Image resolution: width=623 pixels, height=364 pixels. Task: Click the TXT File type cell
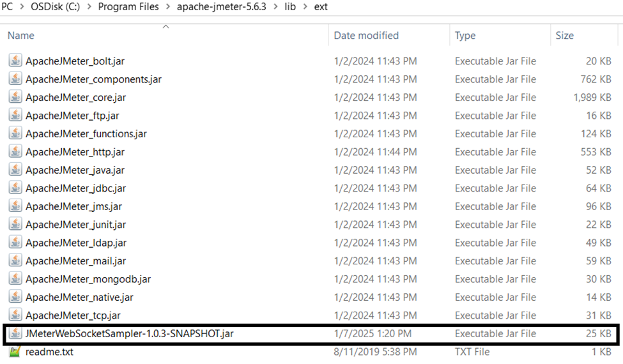coord(472,352)
